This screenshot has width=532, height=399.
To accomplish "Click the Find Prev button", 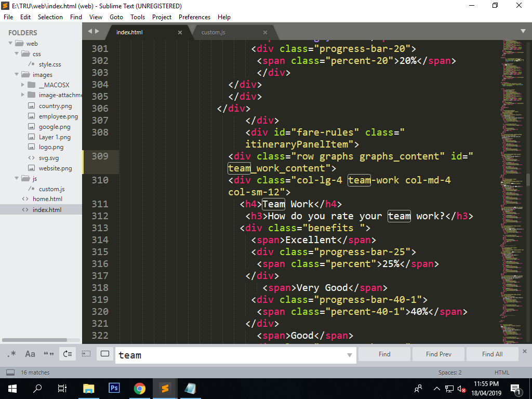I will [x=438, y=354].
